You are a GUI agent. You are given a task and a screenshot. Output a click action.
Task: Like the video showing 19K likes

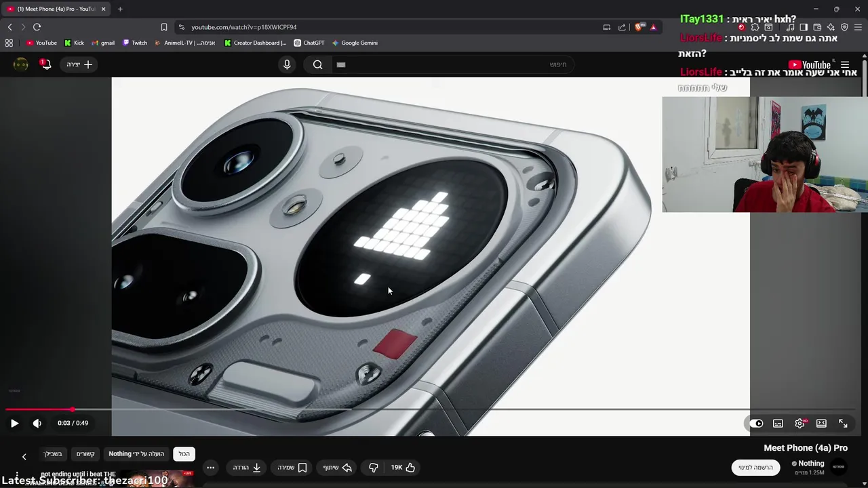(403, 468)
